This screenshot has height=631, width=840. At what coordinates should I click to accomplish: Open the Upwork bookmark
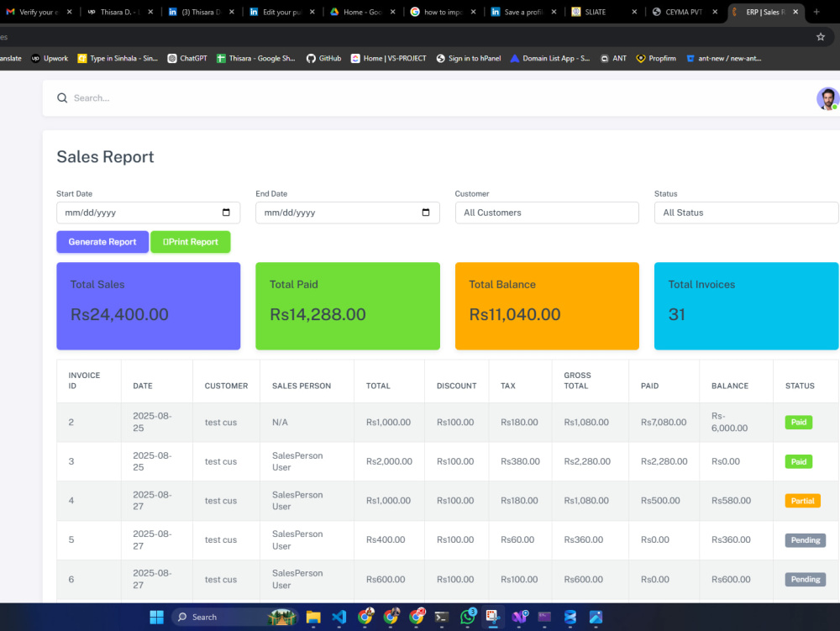click(50, 58)
